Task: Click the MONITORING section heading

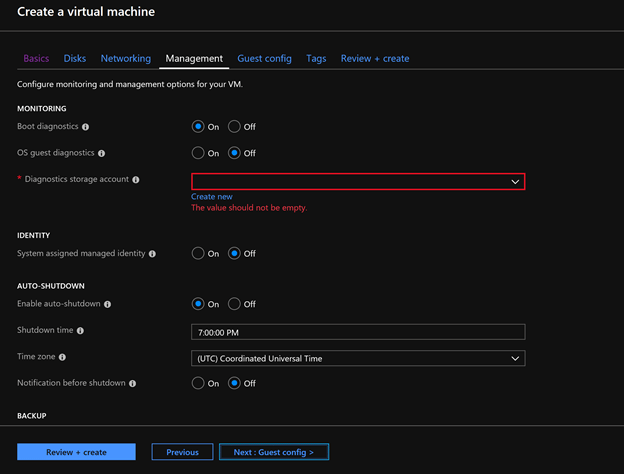Action: click(x=42, y=109)
